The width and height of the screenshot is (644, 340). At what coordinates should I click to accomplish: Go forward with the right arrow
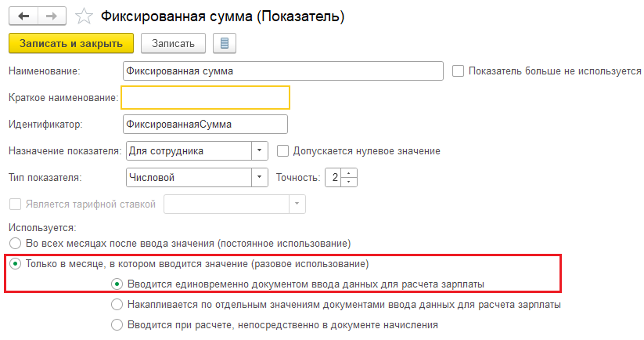52,16
